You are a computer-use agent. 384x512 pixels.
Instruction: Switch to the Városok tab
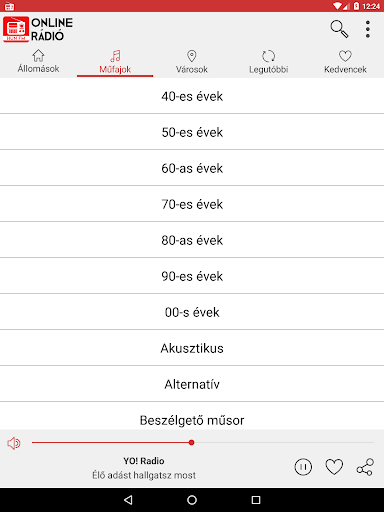coord(192,62)
